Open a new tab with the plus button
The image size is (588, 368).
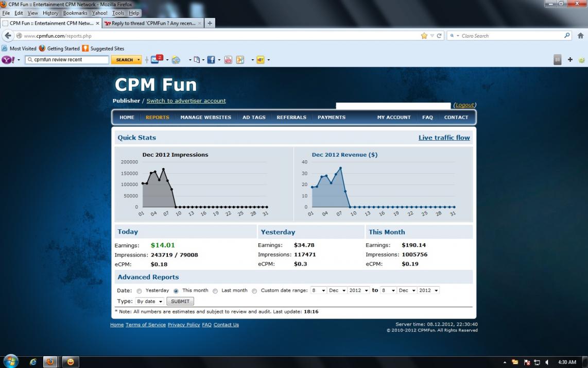(210, 23)
